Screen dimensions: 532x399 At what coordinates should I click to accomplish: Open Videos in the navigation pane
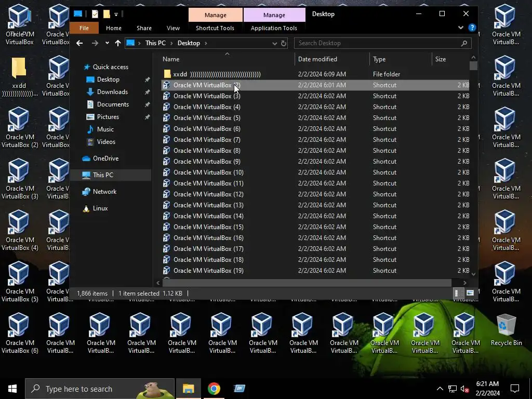(x=106, y=142)
